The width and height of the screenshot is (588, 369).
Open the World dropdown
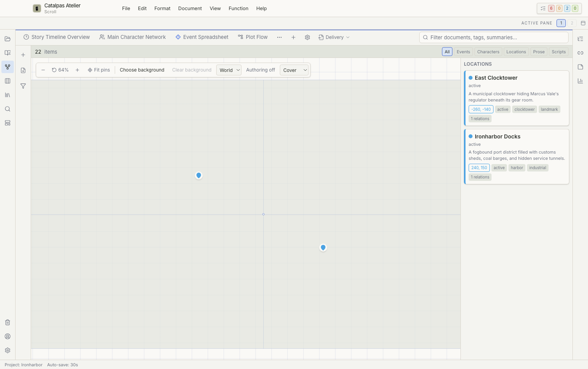[x=229, y=70]
